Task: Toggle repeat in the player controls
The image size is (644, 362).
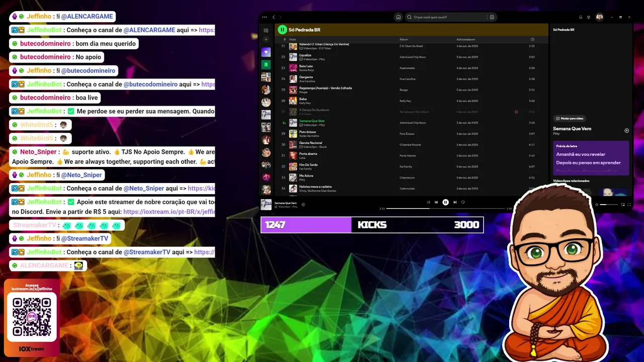Action: (463, 202)
